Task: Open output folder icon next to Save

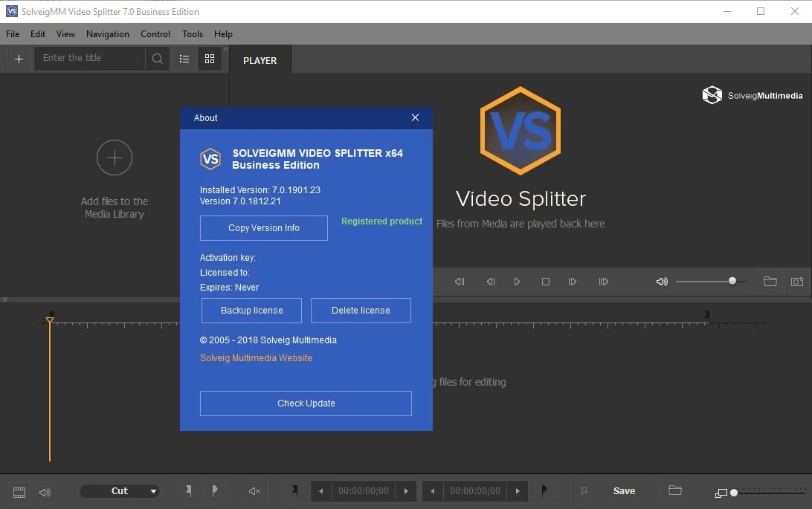Action: coord(674,490)
